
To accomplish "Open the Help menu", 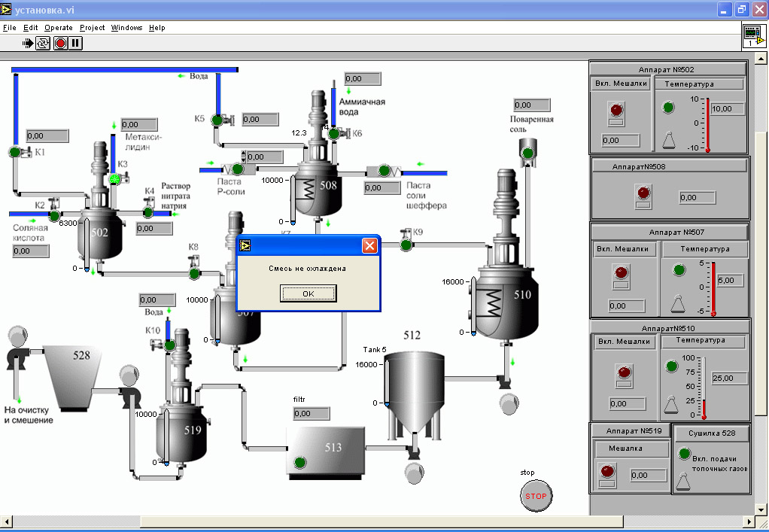I will 157,28.
